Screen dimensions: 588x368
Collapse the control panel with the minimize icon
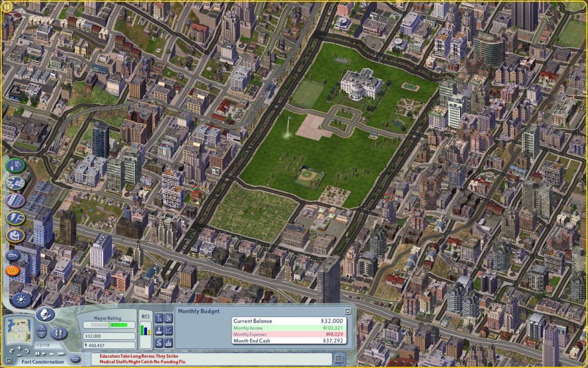[x=9, y=360]
